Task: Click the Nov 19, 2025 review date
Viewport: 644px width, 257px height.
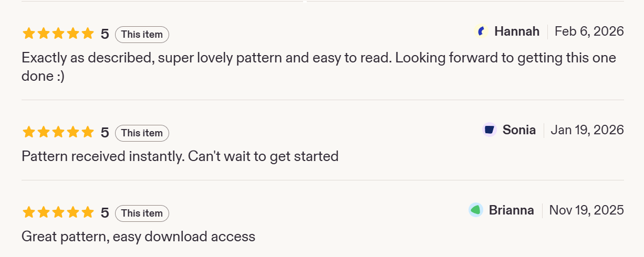Action: pos(587,210)
